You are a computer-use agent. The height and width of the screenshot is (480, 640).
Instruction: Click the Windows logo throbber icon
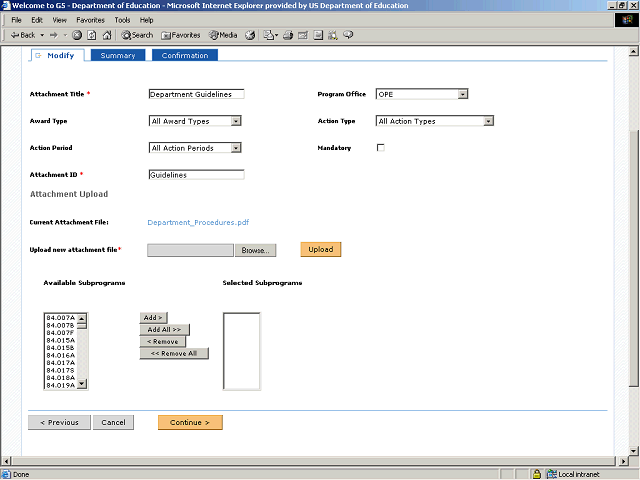(627, 20)
